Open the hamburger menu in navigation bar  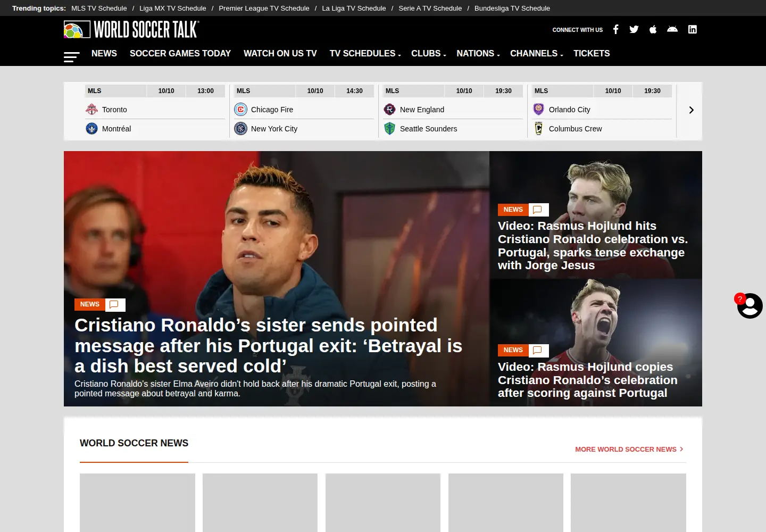tap(71, 57)
